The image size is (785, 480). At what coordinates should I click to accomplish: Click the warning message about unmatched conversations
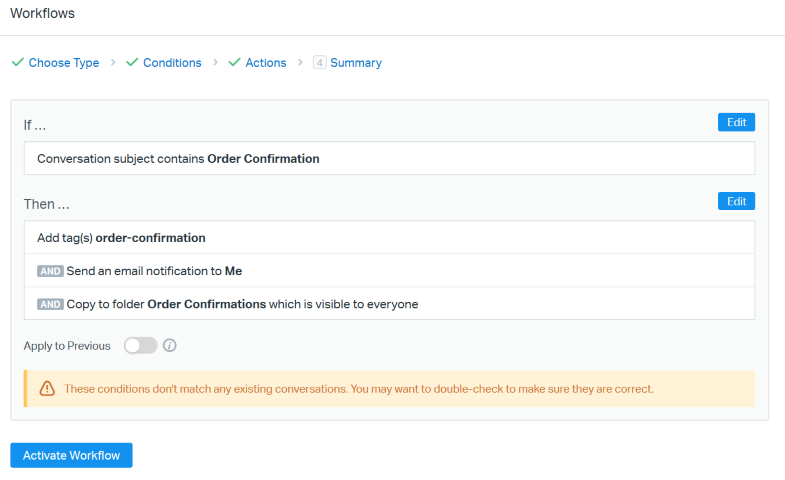[x=359, y=388]
